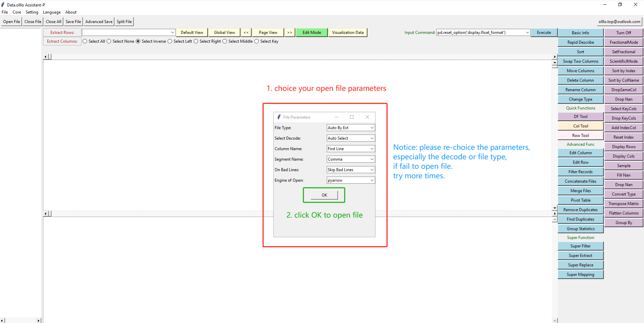
Task: Click the upper pane horizontal scrollbar left arrow
Action: point(45,57)
